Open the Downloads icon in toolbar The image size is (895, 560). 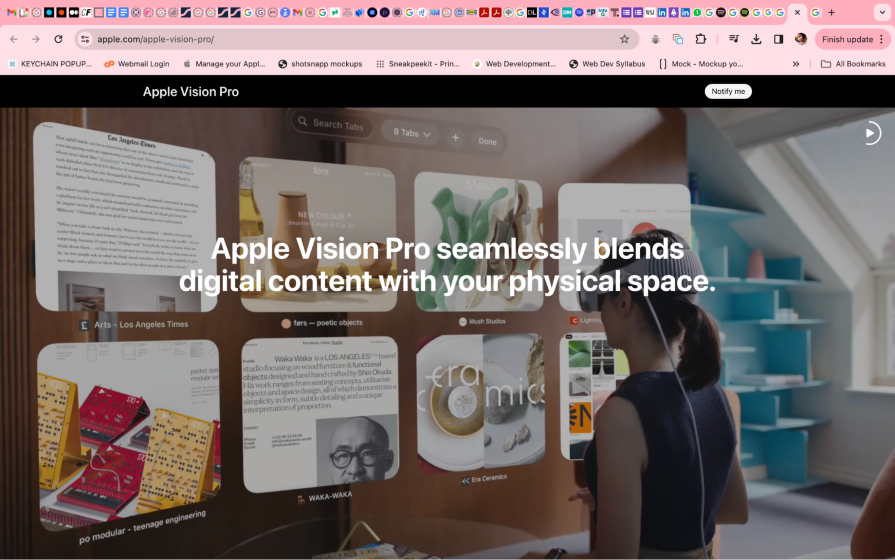click(x=756, y=39)
